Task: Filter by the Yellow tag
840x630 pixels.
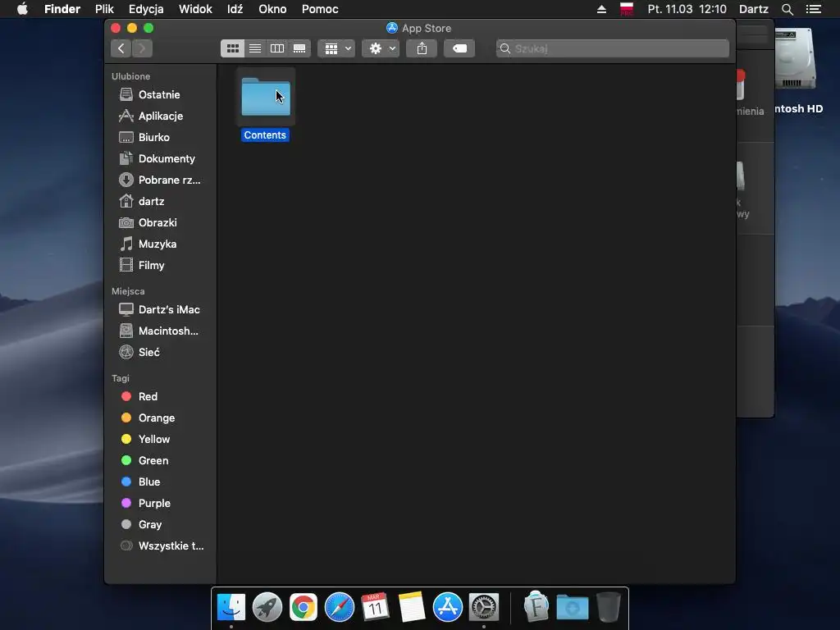Action: point(153,440)
